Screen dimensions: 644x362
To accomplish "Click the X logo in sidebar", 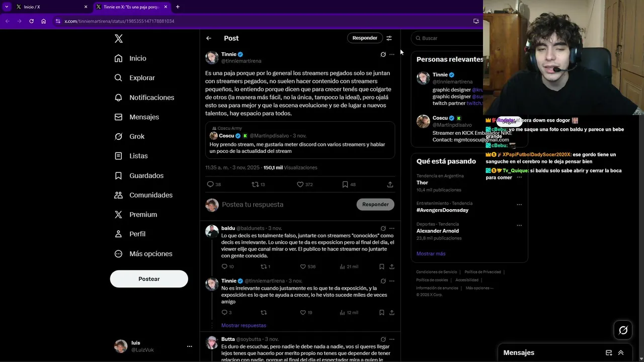I will (x=119, y=39).
